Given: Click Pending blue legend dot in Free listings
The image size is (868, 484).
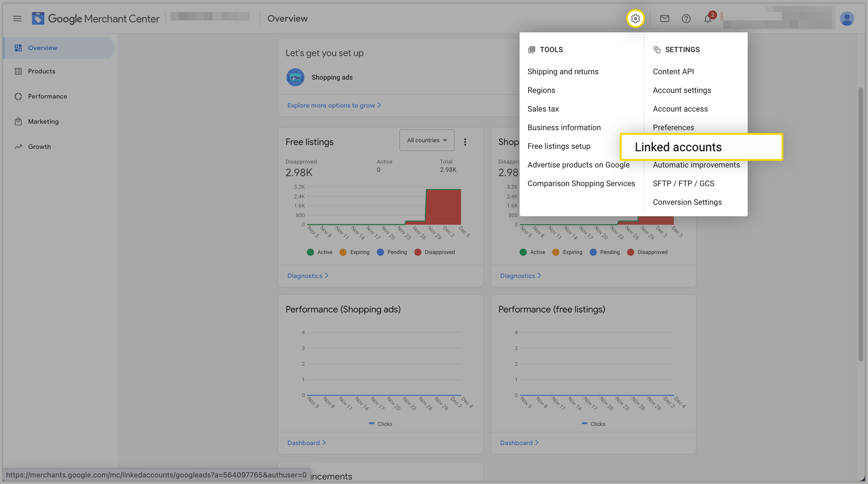Looking at the screenshot, I should click(380, 252).
